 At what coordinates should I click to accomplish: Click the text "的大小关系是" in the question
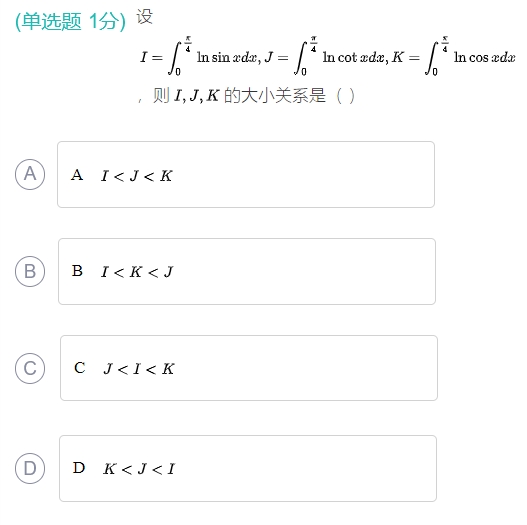click(x=275, y=95)
